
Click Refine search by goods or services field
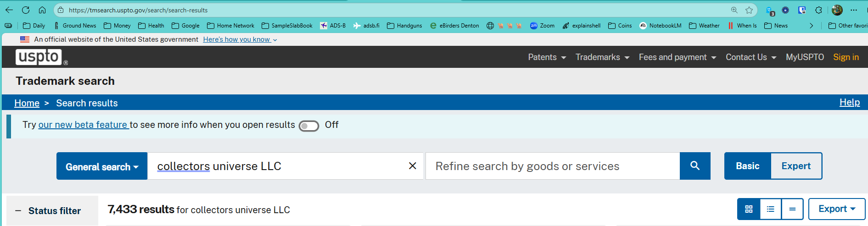[x=553, y=166]
